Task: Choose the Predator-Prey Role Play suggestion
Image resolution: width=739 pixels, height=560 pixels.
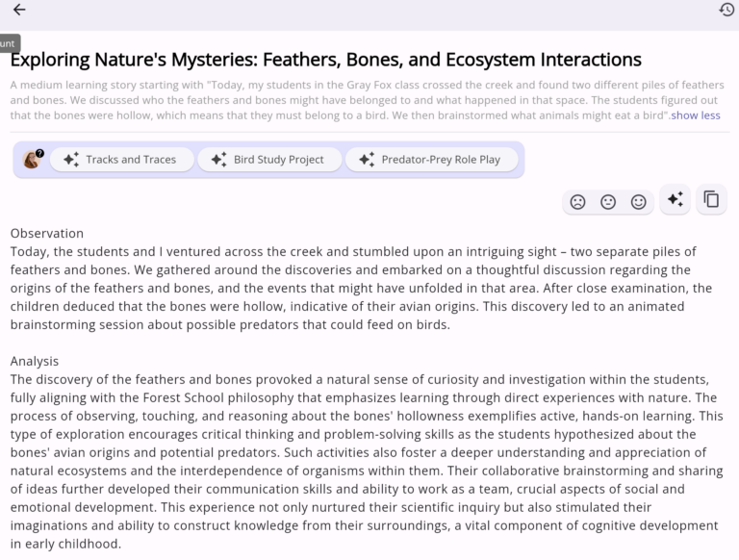Action: (x=431, y=160)
